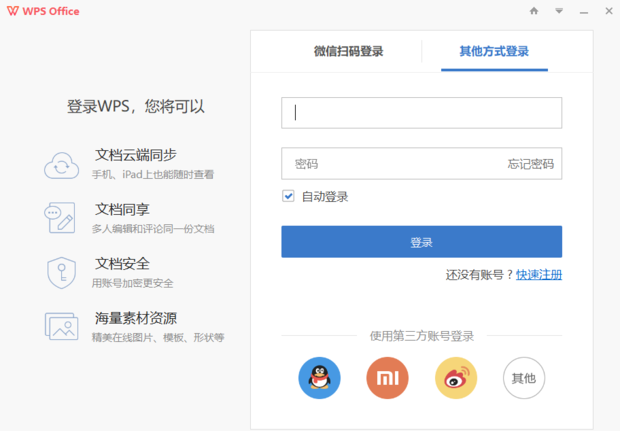Viewport: 620px width, 431px height.
Task: Click 手机、iPad上也能随时查看 description
Action: (153, 174)
